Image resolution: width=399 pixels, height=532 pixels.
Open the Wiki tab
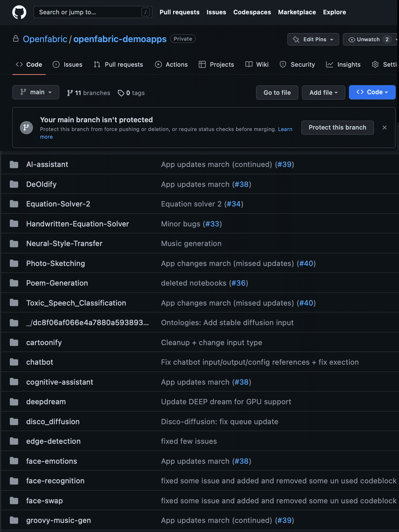257,65
